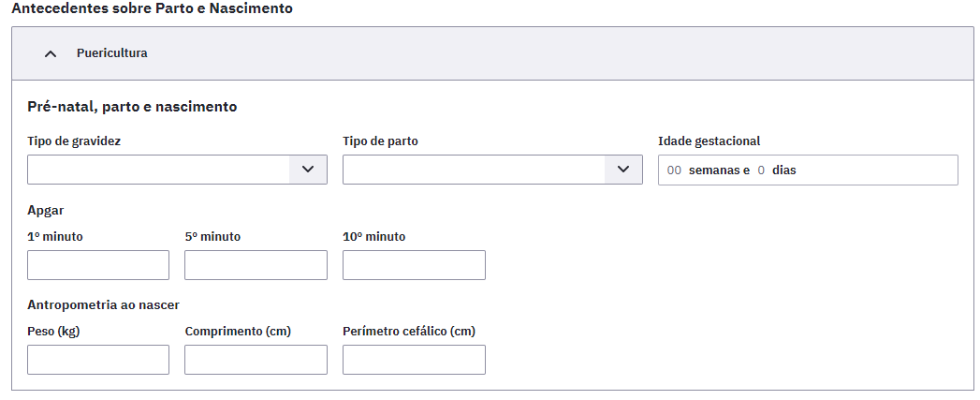Viewport: 980px width, 400px height.
Task: Collapse the Puericultura section chevron
Action: point(51,53)
